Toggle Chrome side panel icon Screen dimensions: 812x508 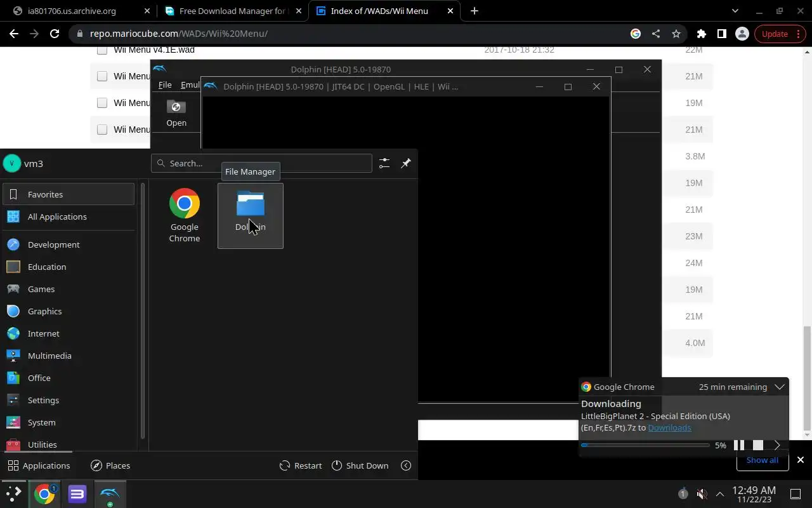pos(721,34)
